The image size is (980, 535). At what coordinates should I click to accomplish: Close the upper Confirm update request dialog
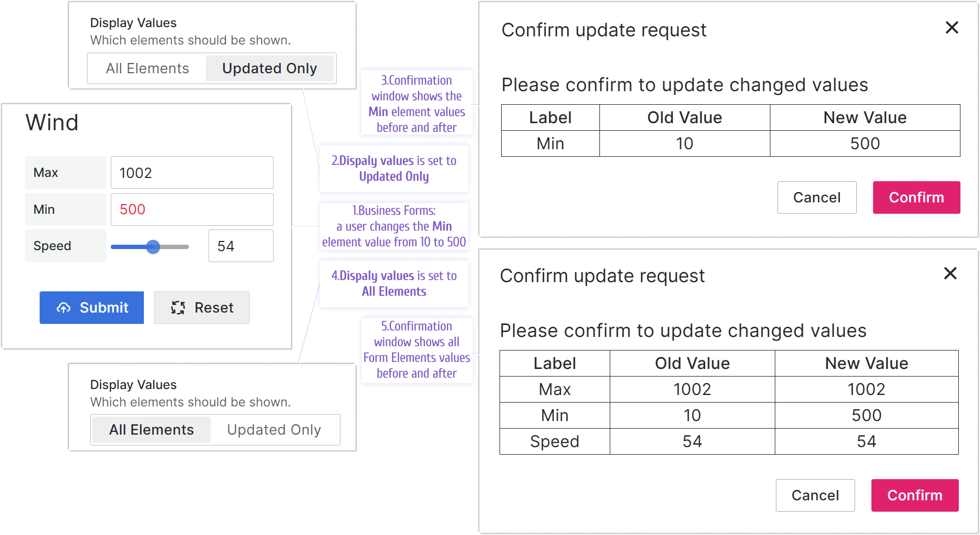(x=952, y=28)
